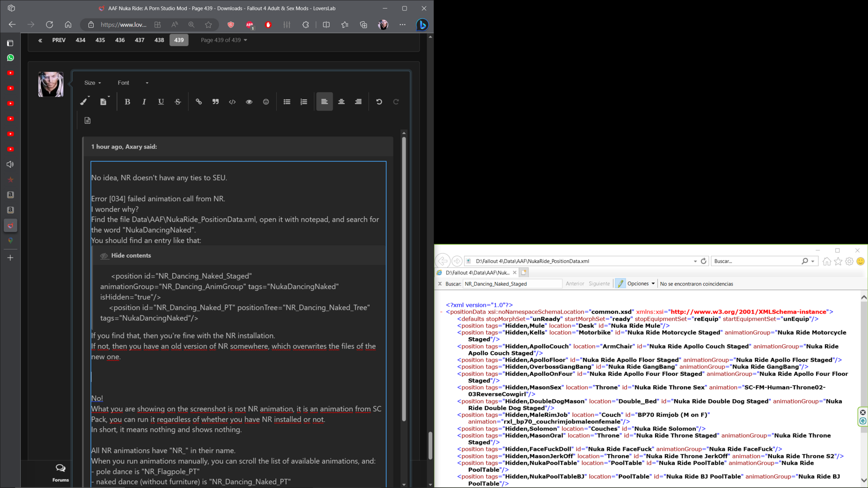
Task: Open the Edge extensions puzzle icon
Action: tap(306, 25)
